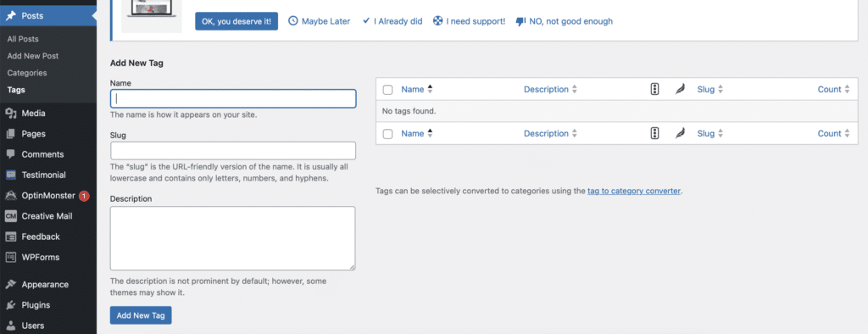Image resolution: width=868 pixels, height=334 pixels.
Task: Tick the select-all checkbox in table header
Action: tap(387, 90)
